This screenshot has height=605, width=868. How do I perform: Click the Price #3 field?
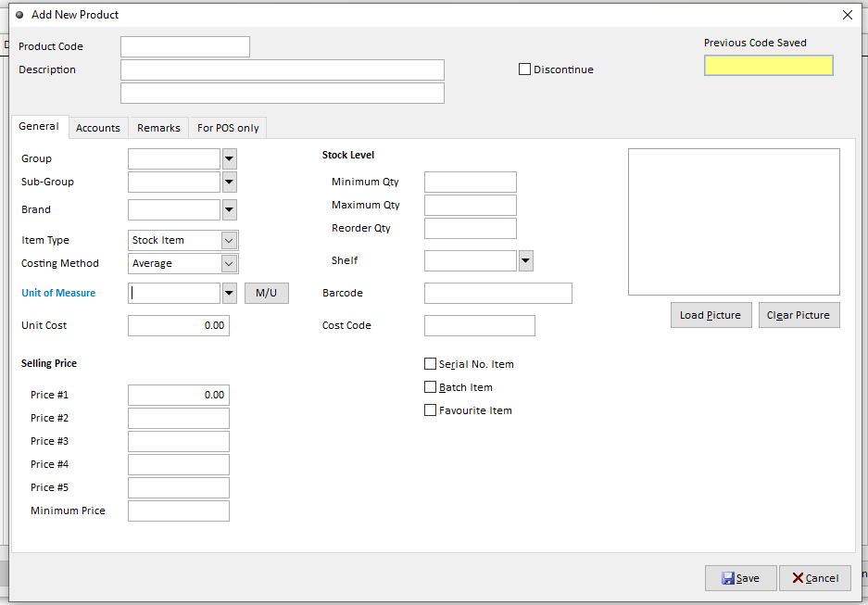tap(179, 442)
